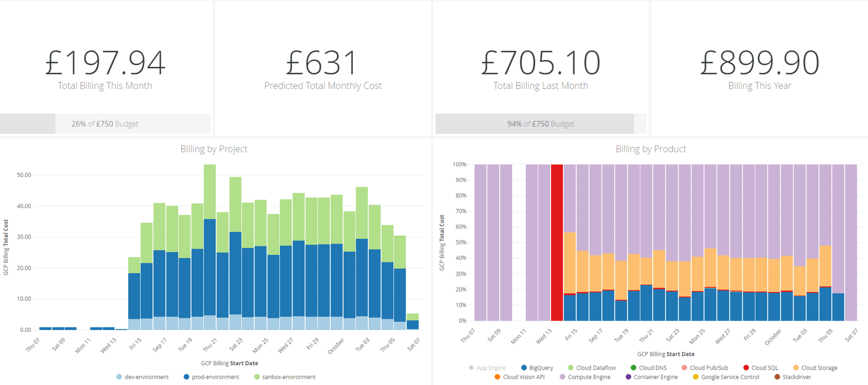868x385 pixels.
Task: Click the Cloud Vision API legend dot
Action: (497, 377)
